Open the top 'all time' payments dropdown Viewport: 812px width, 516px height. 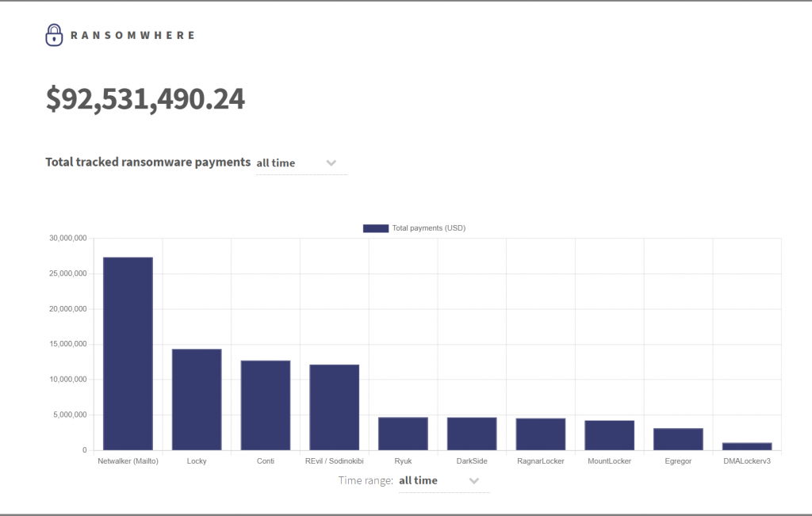tap(301, 163)
